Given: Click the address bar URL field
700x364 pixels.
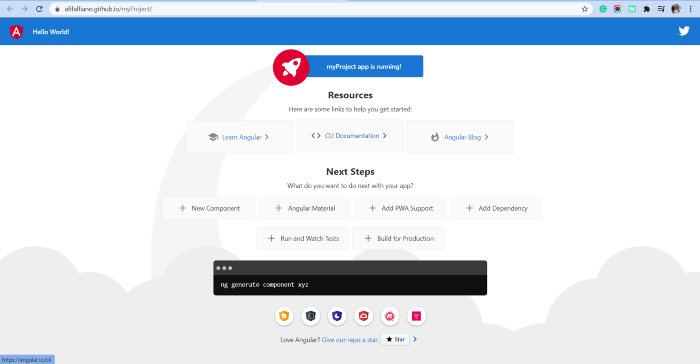Looking at the screenshot, I should point(321,9).
